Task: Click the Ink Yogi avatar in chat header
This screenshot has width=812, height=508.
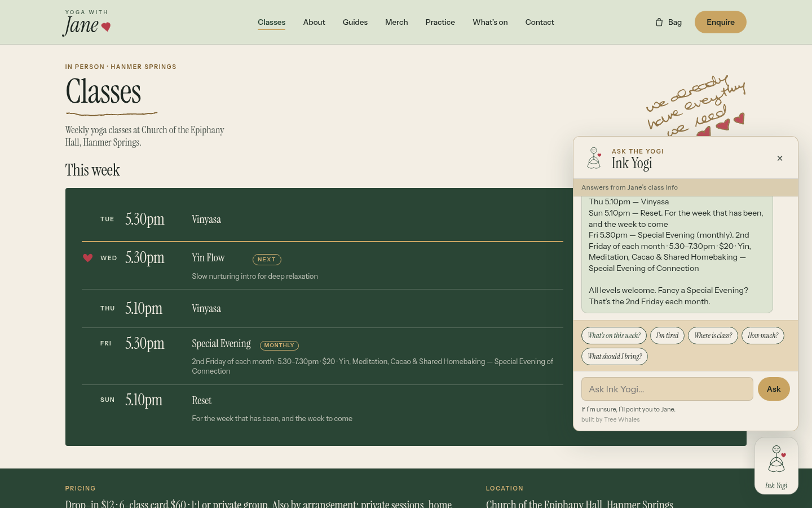Action: (594, 158)
